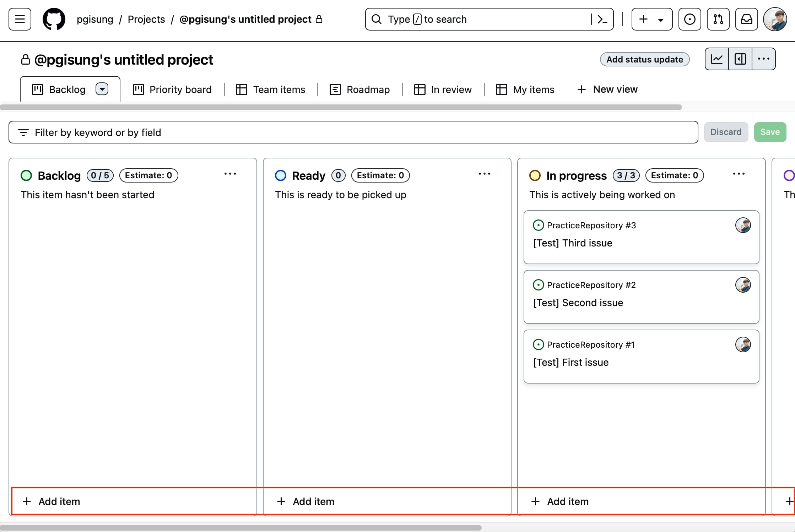Click the blue Ready status circle
The width and height of the screenshot is (795, 532).
(281, 175)
